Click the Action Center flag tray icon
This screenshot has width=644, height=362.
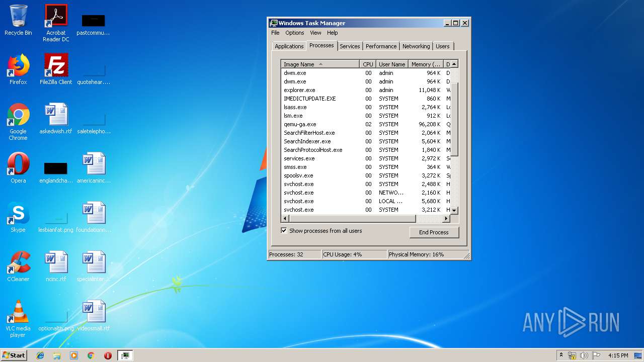[596, 355]
